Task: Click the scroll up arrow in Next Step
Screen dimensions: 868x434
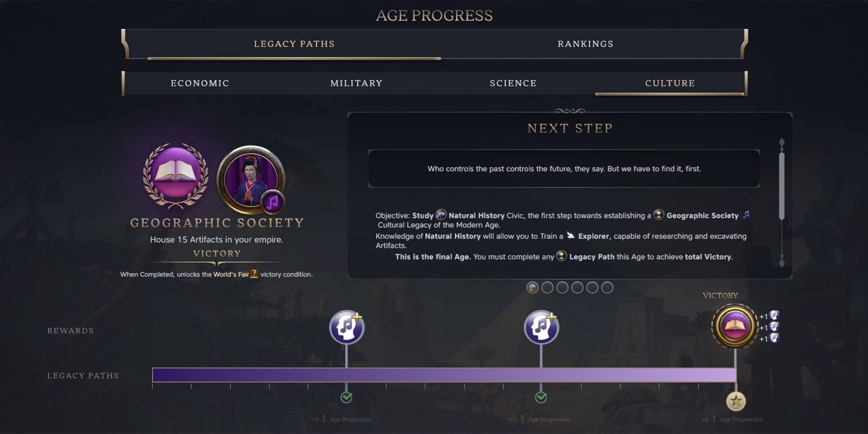Action: pyautogui.click(x=782, y=142)
